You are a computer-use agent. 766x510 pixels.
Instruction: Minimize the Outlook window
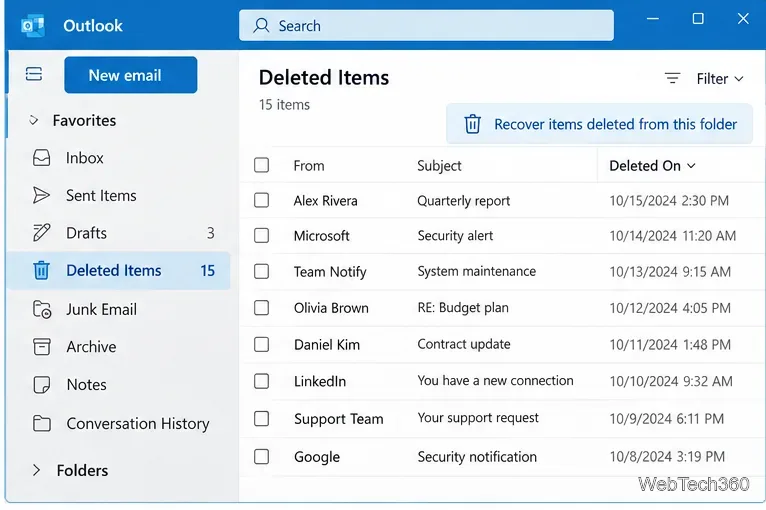[653, 19]
